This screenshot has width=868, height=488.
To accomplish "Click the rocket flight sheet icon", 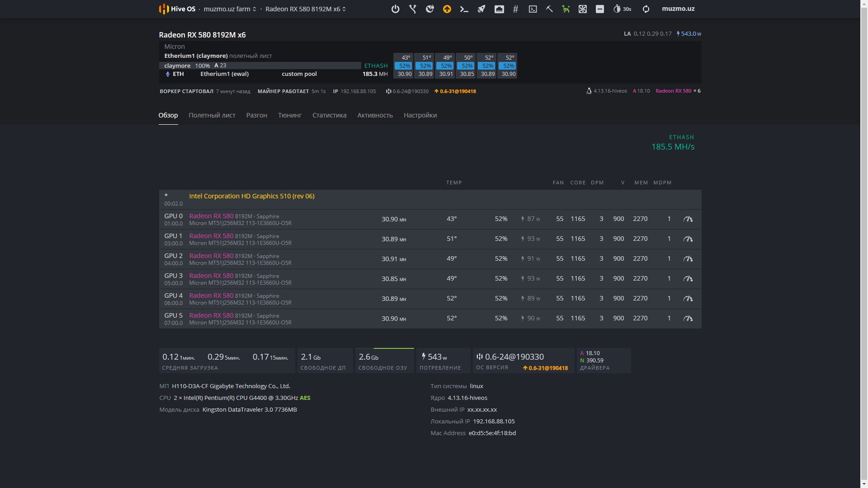I will [481, 9].
